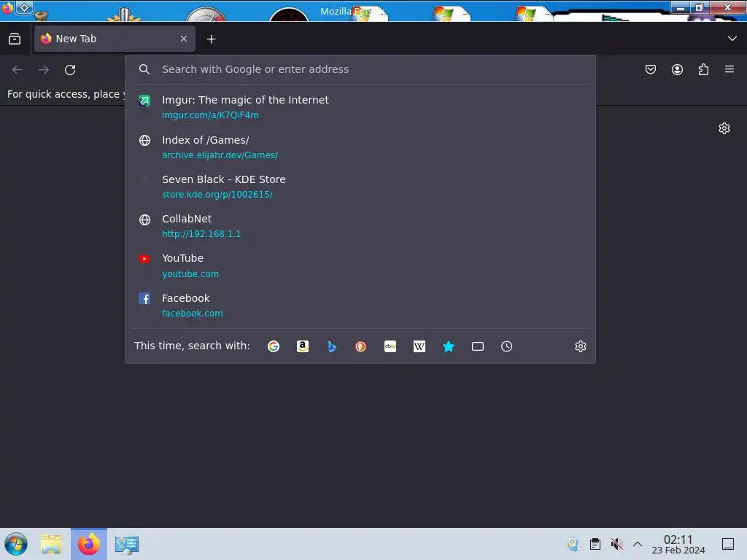This screenshot has height=560, width=747.
Task: Open the file manager taskbar icon
Action: click(51, 544)
